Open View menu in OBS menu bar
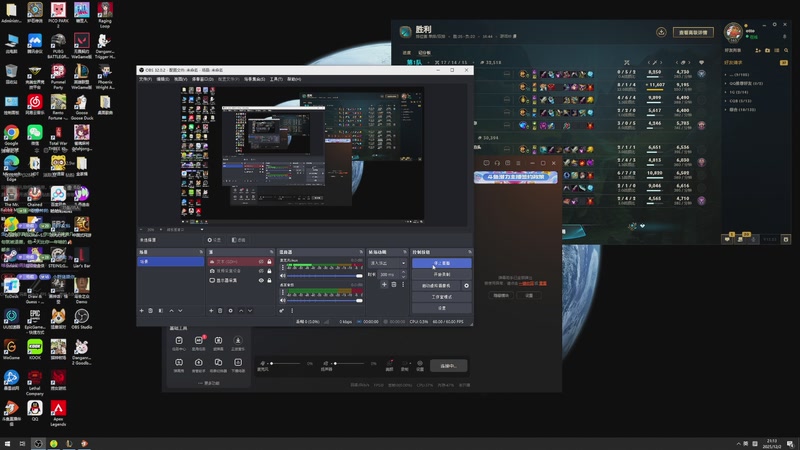This screenshot has width=800, height=450. (x=180, y=79)
